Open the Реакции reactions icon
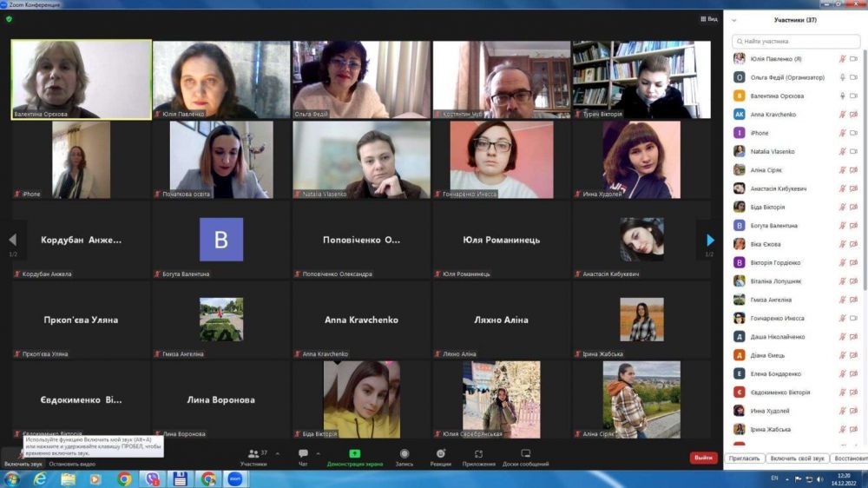The image size is (868, 488). coord(441,454)
